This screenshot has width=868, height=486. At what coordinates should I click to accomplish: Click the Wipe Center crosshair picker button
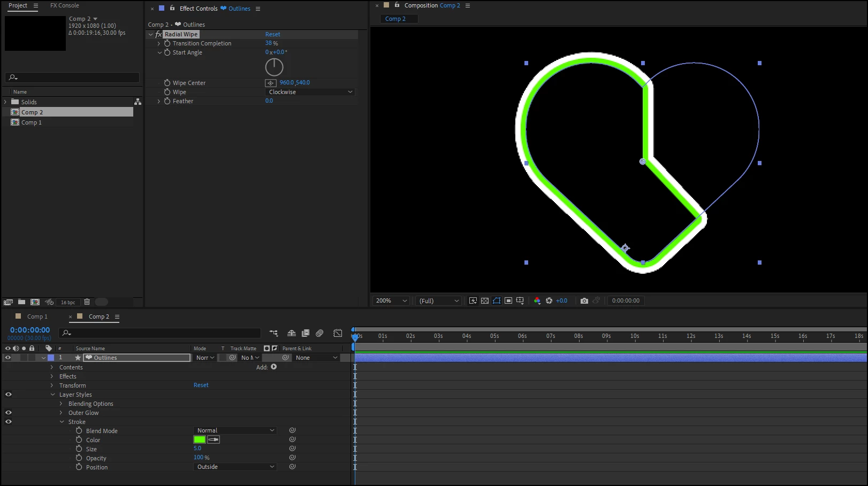tap(271, 83)
